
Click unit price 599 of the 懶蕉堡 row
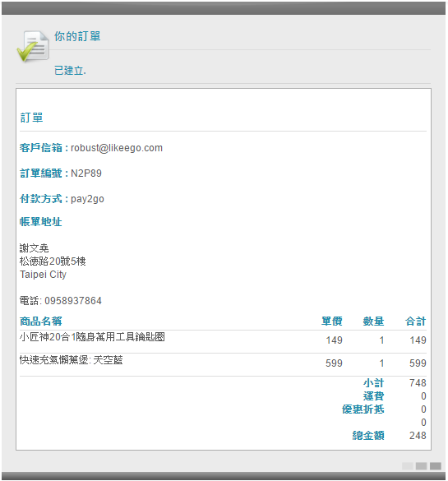[x=334, y=363]
